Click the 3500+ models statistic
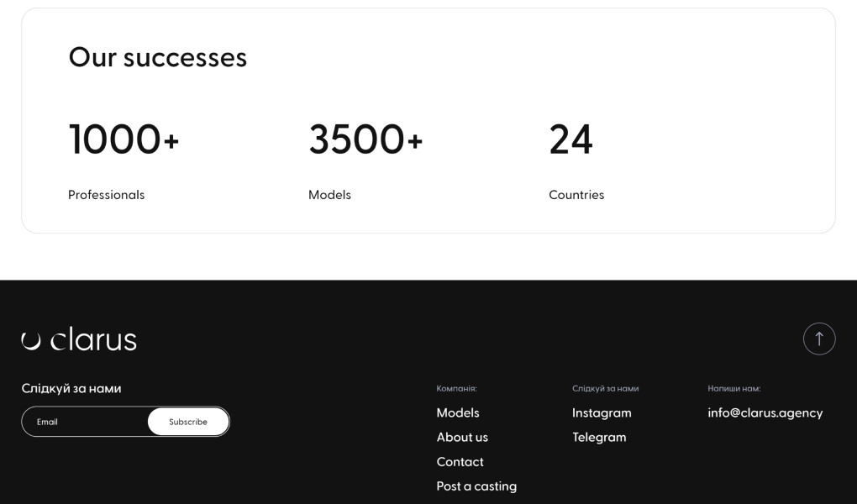857x504 pixels. tap(365, 139)
